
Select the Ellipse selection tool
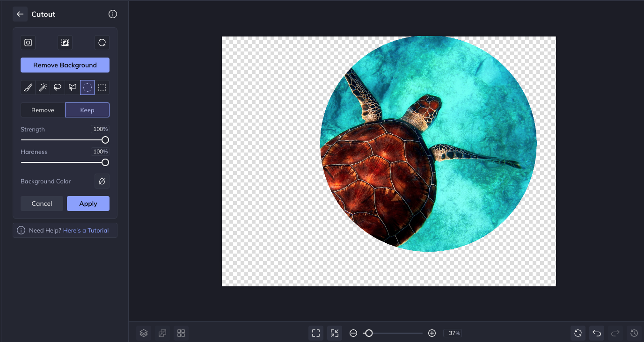tap(88, 87)
